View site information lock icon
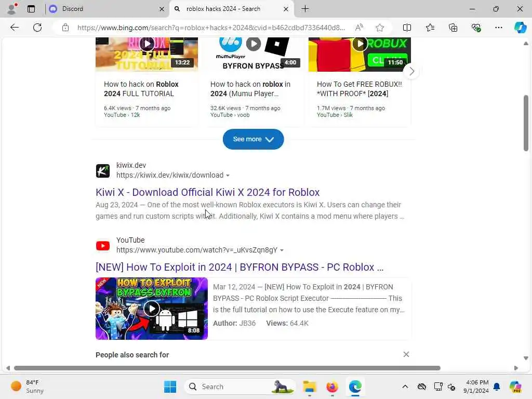Screen dimensions: 532x399 tap(65, 28)
